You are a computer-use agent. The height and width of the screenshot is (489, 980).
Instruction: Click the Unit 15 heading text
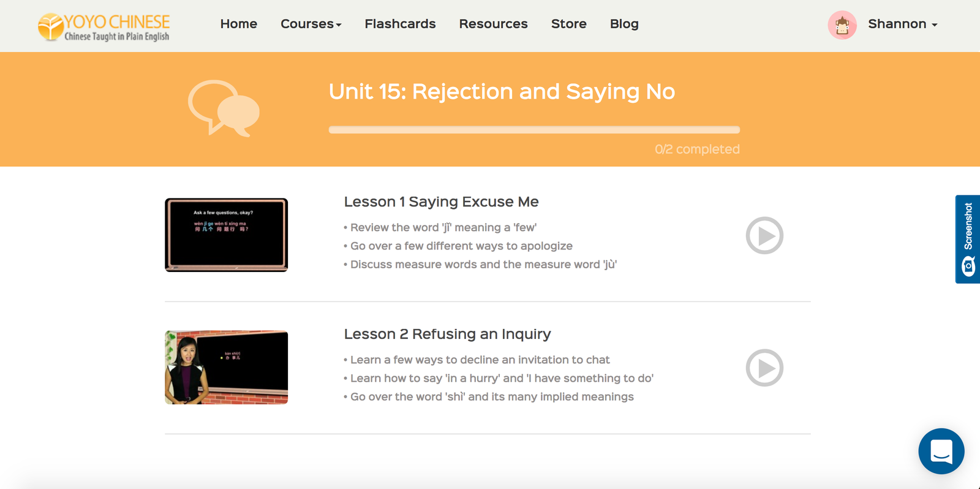point(502,91)
